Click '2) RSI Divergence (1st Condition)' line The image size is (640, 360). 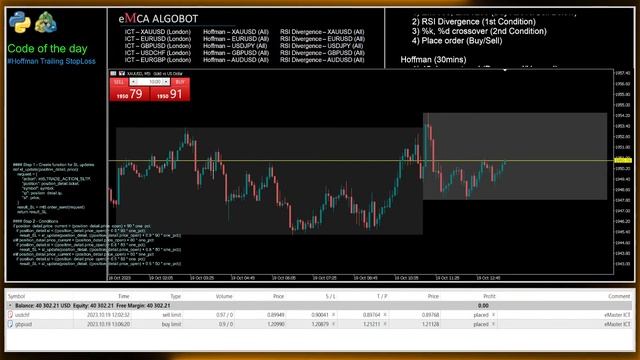click(473, 22)
